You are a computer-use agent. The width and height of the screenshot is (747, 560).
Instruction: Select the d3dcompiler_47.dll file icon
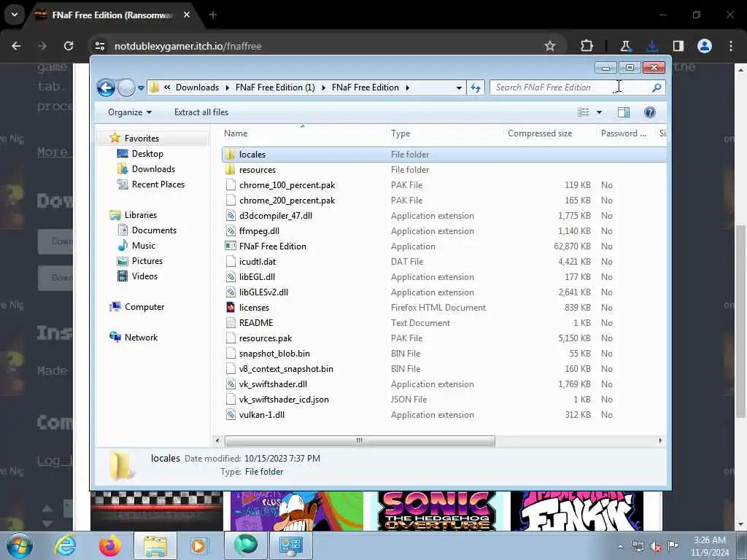pos(231,216)
